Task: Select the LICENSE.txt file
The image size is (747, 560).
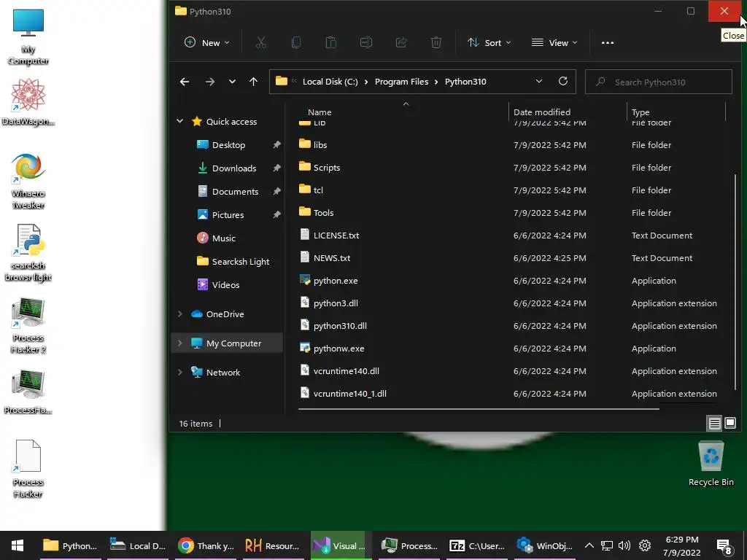Action: tap(336, 236)
